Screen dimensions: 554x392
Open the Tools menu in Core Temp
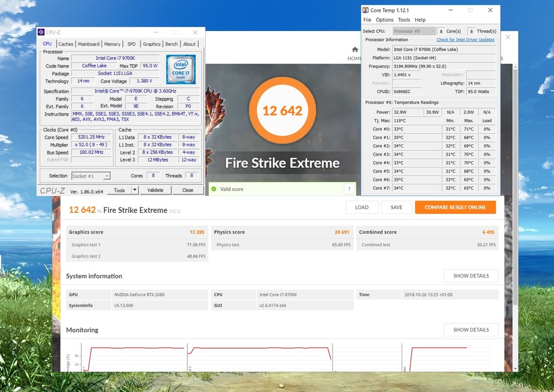tap(404, 20)
